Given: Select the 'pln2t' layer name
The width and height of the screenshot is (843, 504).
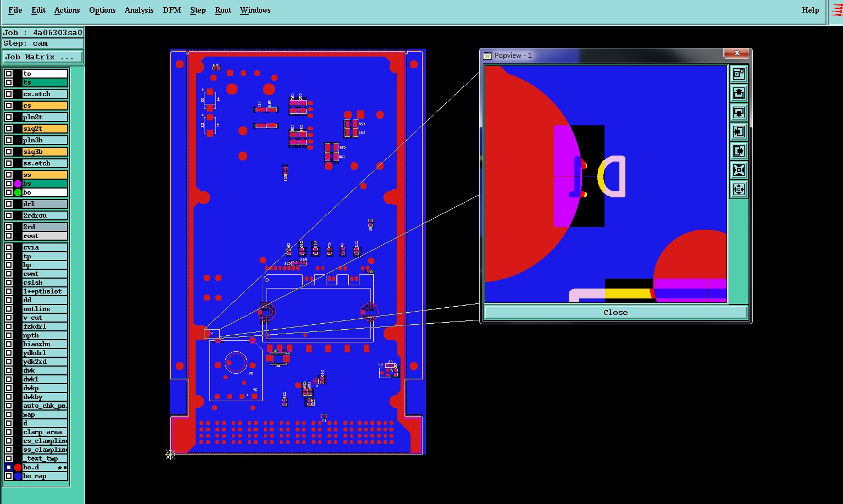Looking at the screenshot, I should 45,117.
